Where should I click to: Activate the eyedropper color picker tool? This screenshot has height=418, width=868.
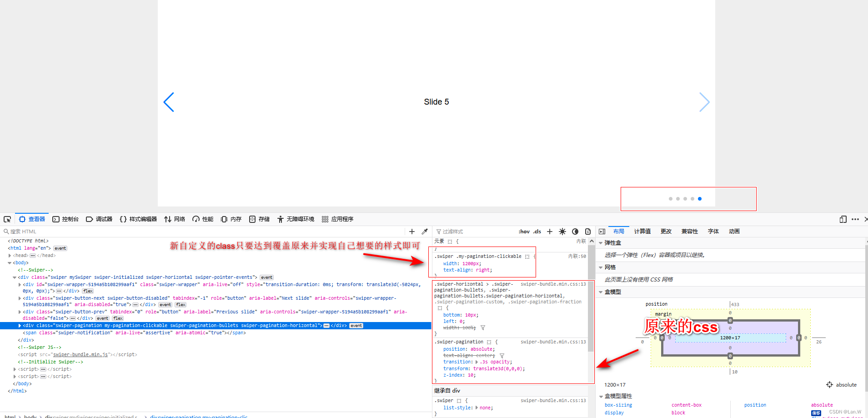click(x=425, y=231)
